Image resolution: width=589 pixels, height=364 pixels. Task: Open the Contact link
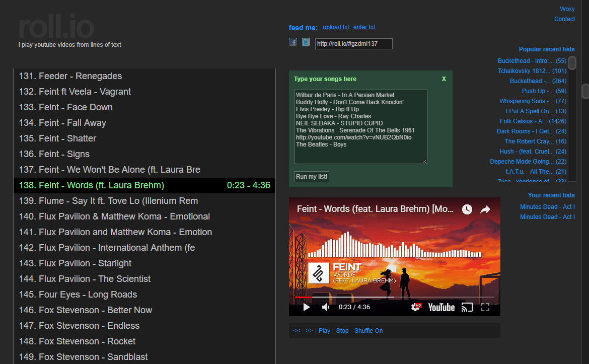[564, 19]
